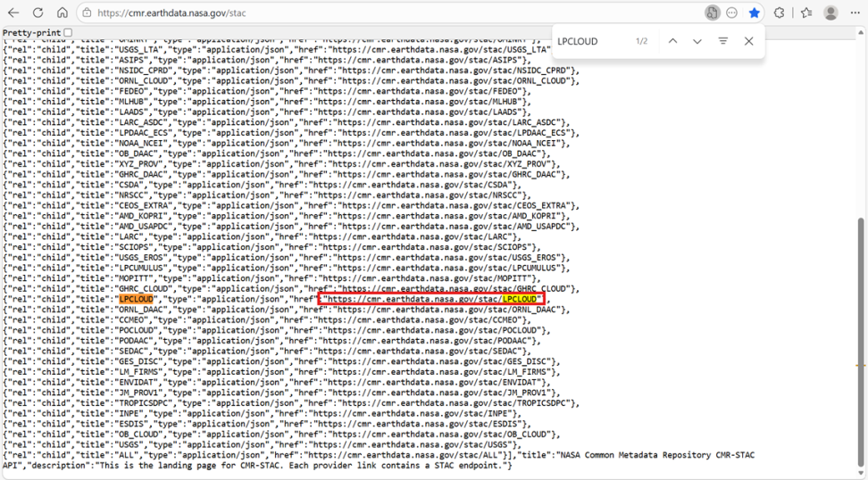Click the "SEDAC" title text
The width and height of the screenshot is (868, 480).
click(x=132, y=352)
